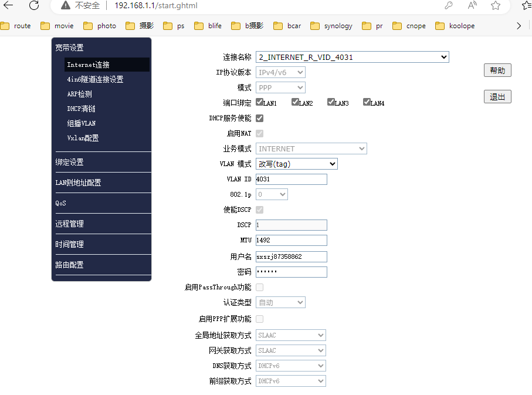
Task: Focus the 用户名 text field
Action: (291, 256)
